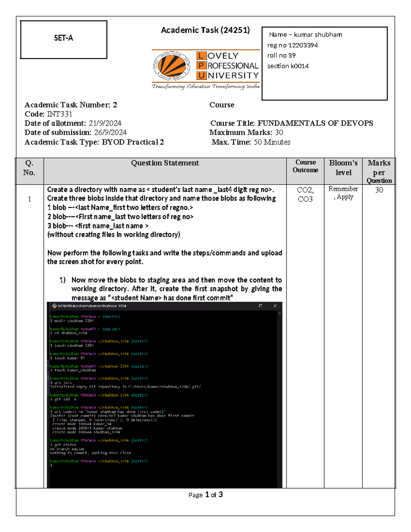Viewport: 411px width, 532px height.
Task: Click the 'CO2, CO3' cell
Action: (x=305, y=195)
